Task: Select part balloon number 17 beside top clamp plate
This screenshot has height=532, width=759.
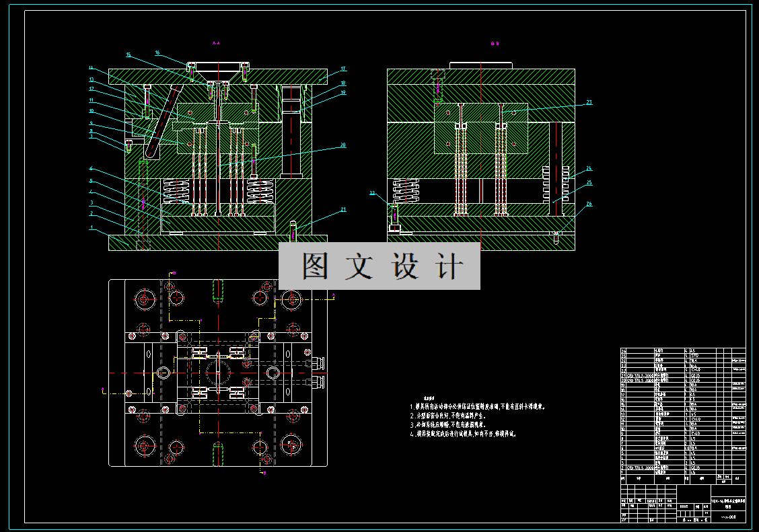Action: pyautogui.click(x=342, y=69)
